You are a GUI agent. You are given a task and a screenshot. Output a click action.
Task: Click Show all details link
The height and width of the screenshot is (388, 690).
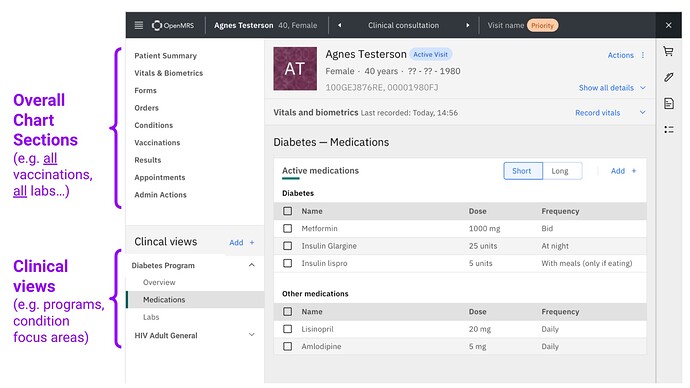606,88
